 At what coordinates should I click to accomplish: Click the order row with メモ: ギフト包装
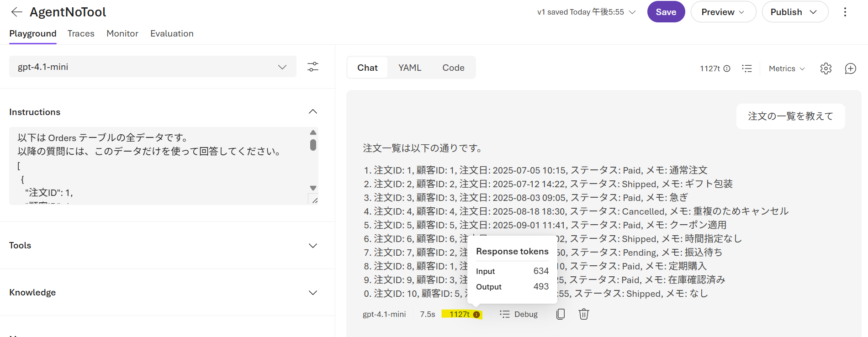click(548, 184)
